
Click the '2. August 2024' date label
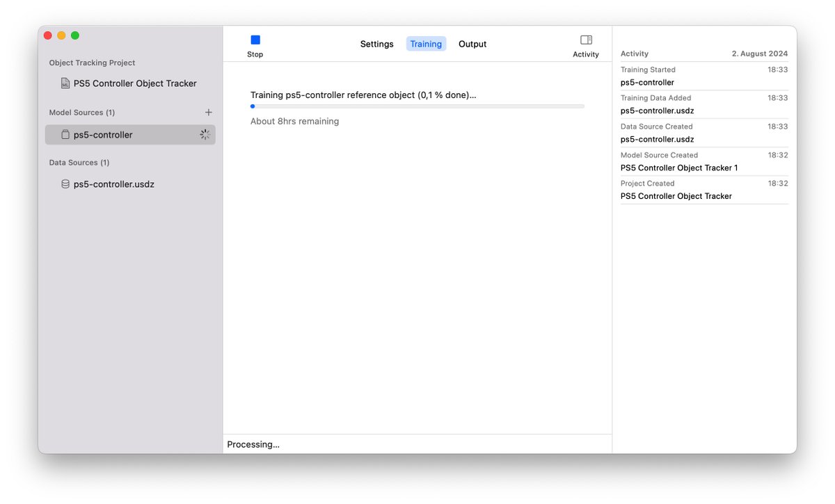click(x=760, y=54)
